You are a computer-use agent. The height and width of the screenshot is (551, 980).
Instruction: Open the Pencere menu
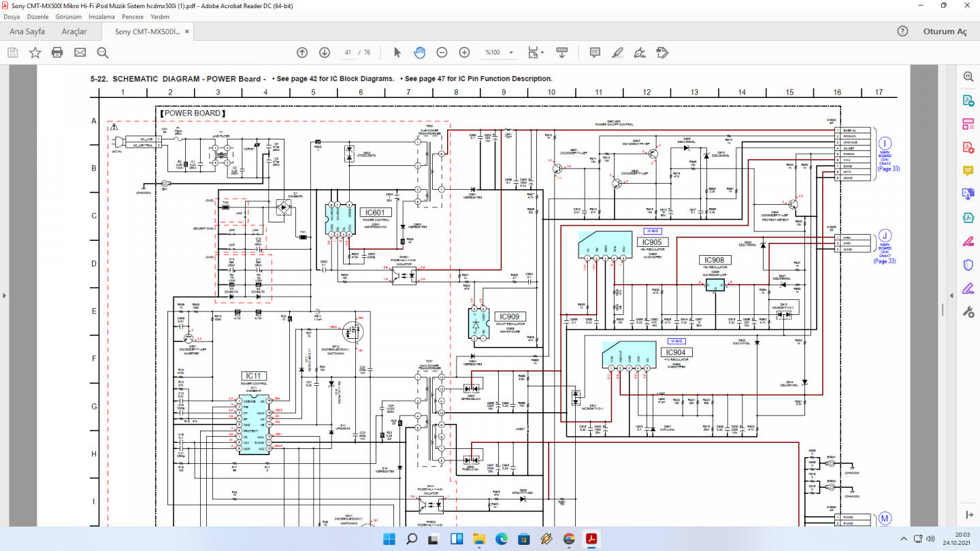tap(133, 16)
